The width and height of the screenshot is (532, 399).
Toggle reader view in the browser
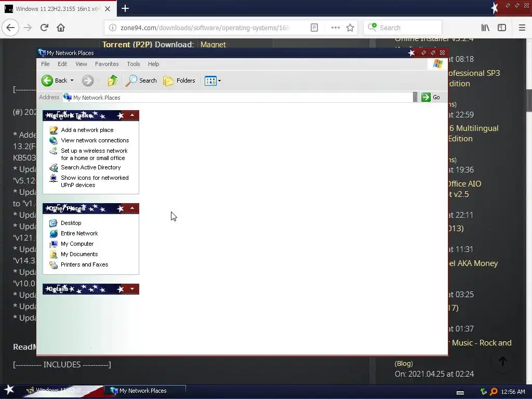click(x=314, y=28)
